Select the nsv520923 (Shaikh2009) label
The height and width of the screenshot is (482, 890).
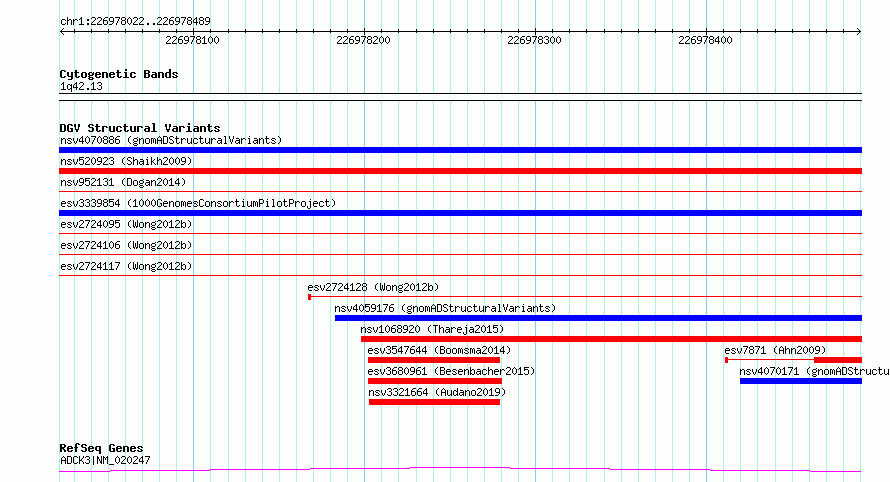pyautogui.click(x=126, y=161)
